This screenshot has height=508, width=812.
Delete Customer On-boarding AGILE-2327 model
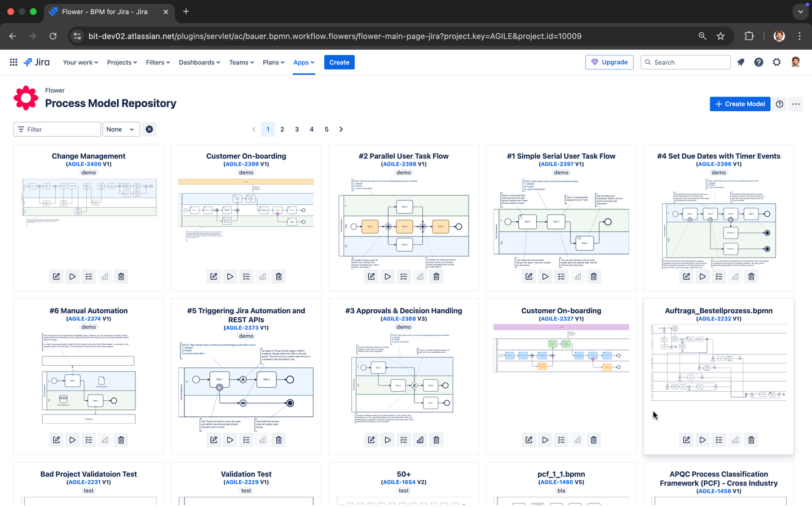click(x=594, y=440)
